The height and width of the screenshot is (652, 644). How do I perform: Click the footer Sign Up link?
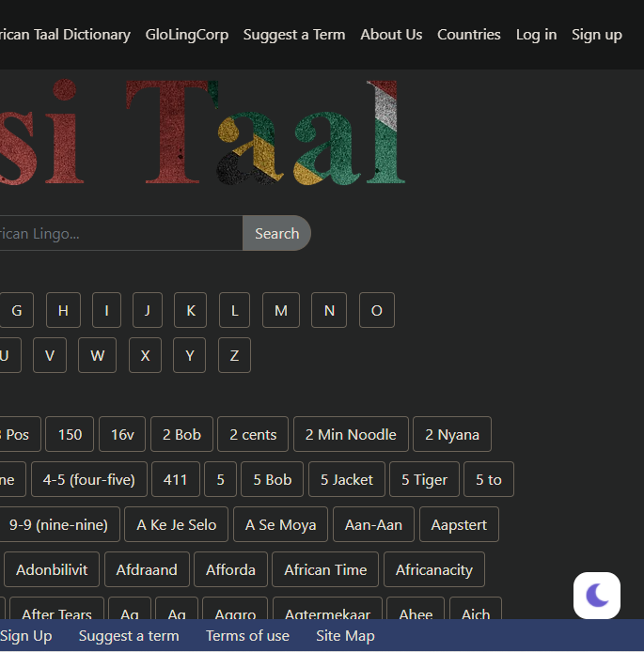pyautogui.click(x=25, y=636)
